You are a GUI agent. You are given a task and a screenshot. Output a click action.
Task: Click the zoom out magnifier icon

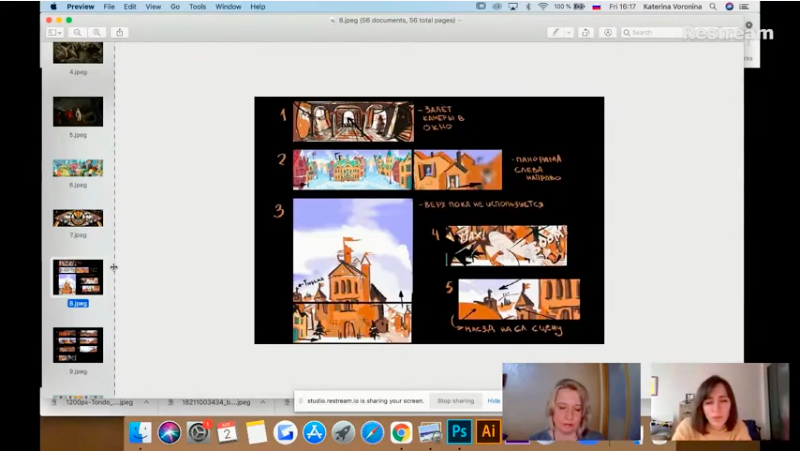tap(77, 32)
